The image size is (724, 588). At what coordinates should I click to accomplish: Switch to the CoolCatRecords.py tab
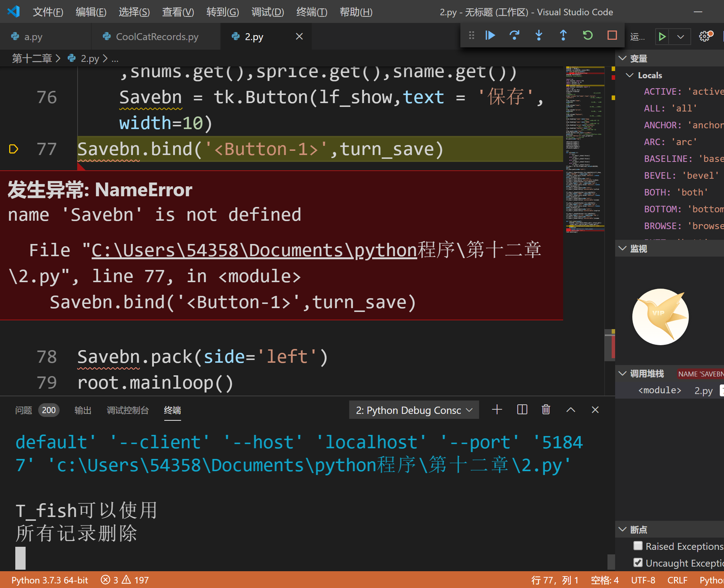(157, 37)
